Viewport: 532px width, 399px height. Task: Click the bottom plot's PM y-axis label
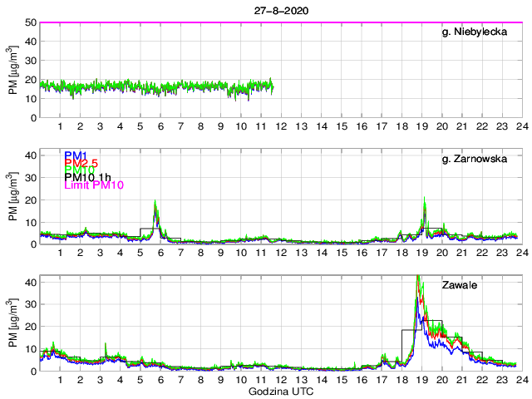[x=13, y=324]
